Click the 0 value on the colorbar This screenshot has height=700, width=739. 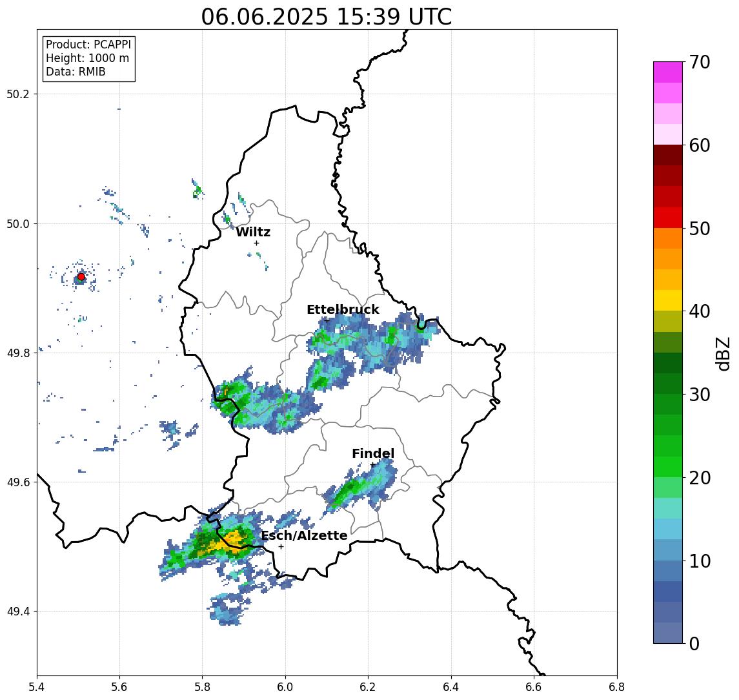pos(694,643)
